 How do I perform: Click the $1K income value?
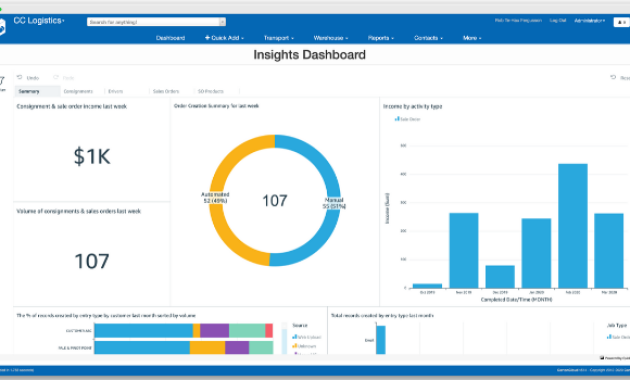click(x=92, y=156)
